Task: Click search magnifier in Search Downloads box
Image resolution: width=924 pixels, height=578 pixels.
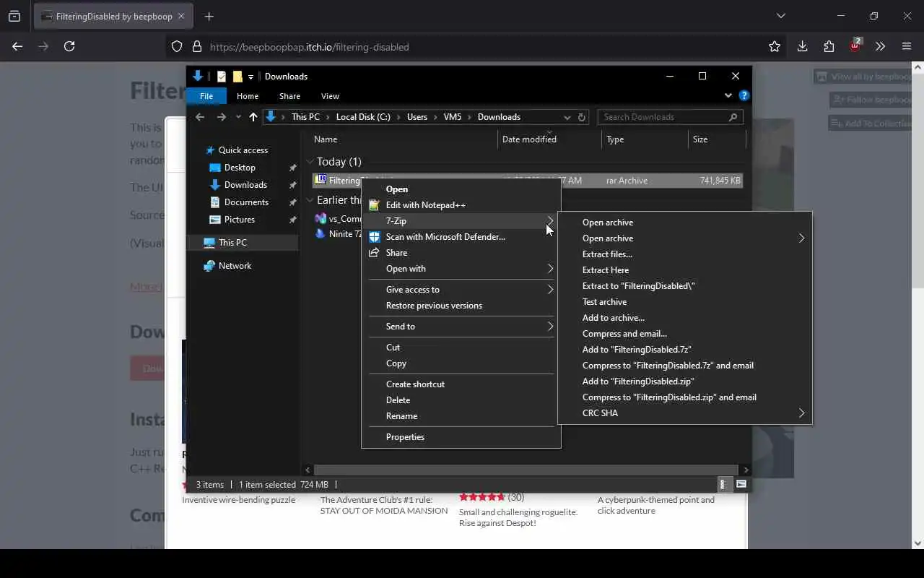Action: (x=733, y=117)
